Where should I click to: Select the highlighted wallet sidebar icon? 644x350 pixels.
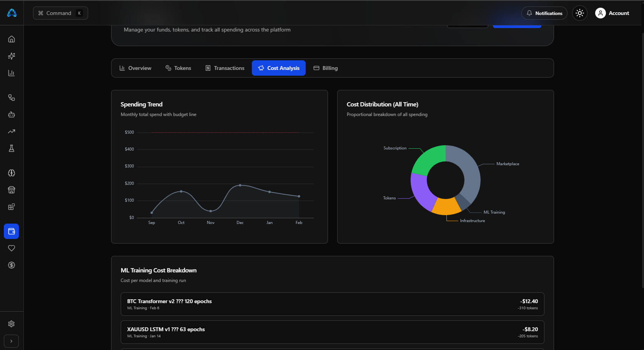point(12,231)
